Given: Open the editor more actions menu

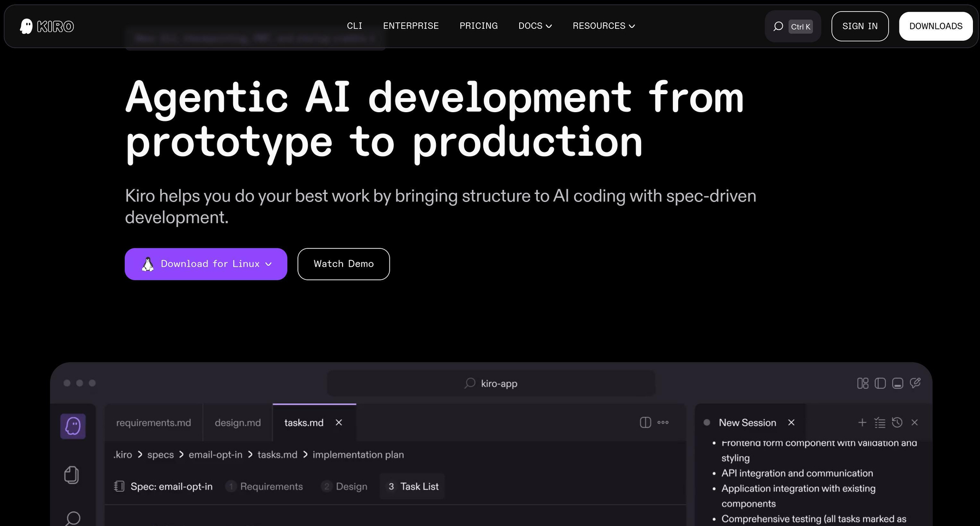Looking at the screenshot, I should click(x=663, y=423).
